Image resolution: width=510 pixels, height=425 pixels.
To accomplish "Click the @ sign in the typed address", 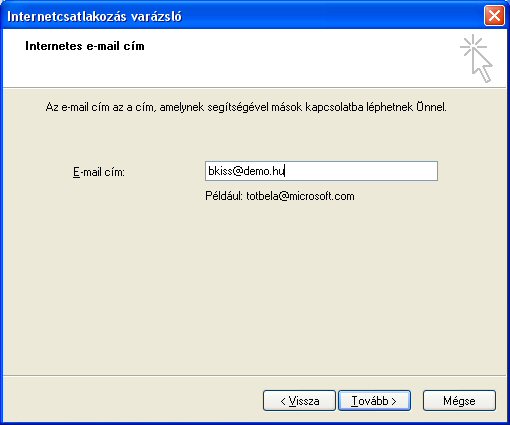I will pos(238,171).
